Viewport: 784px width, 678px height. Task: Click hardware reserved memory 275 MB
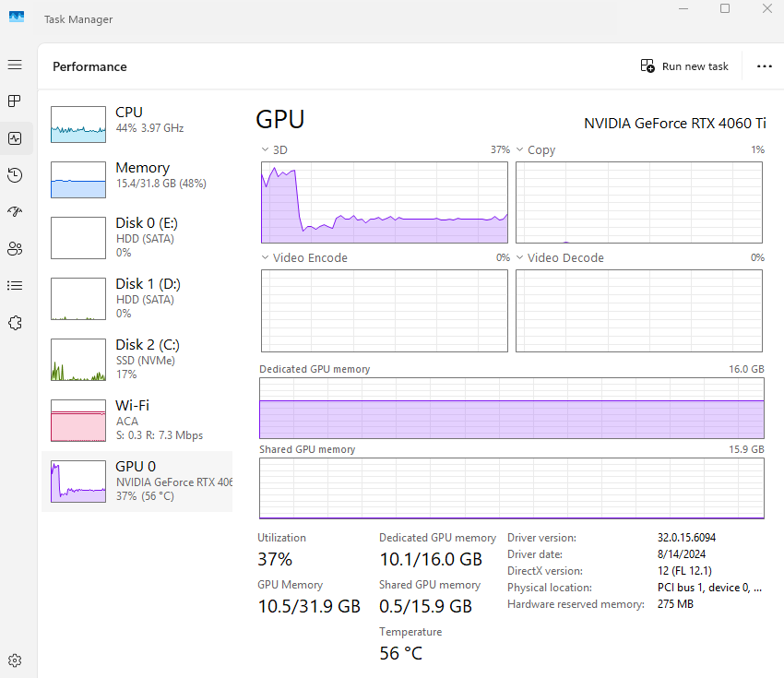pos(675,604)
